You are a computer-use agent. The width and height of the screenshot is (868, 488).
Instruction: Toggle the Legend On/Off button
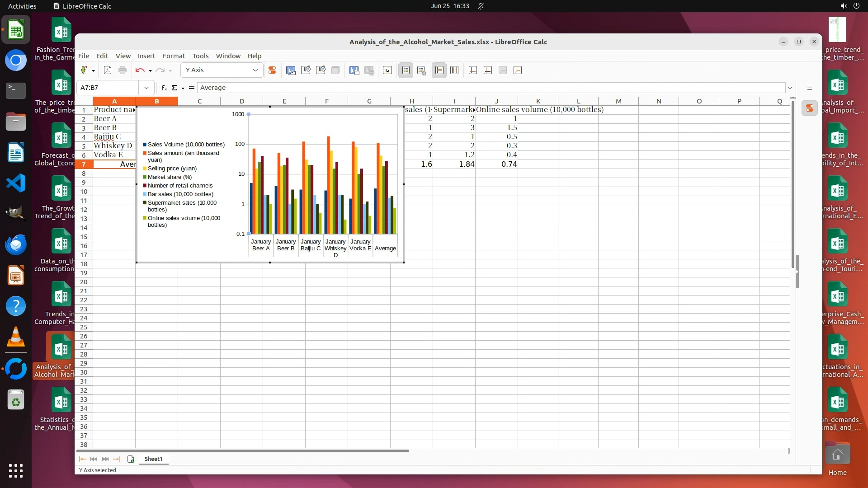(x=406, y=70)
